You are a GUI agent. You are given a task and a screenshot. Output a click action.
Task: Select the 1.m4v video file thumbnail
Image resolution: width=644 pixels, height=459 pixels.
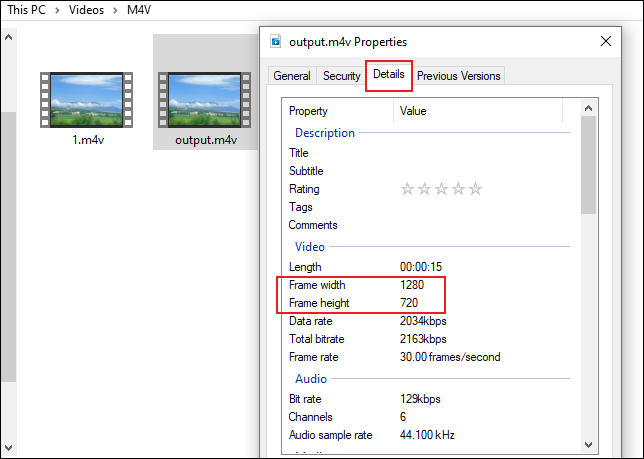86,100
